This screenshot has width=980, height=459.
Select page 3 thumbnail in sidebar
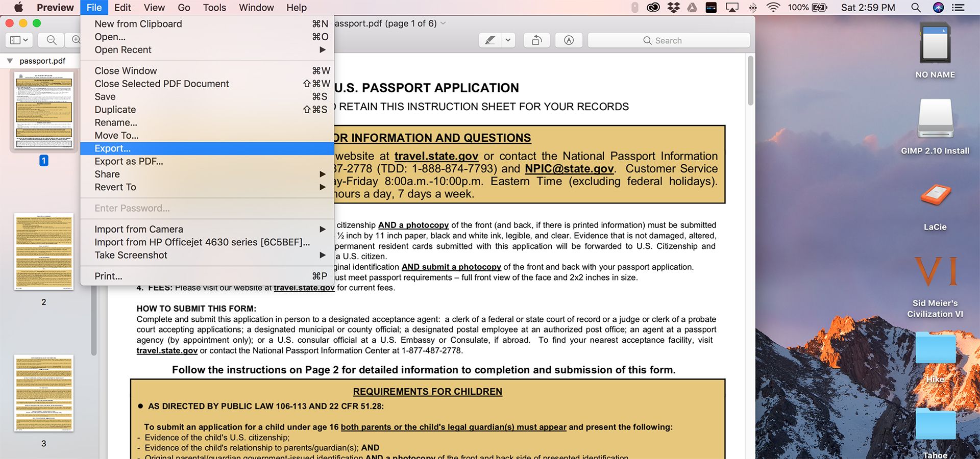pos(44,393)
